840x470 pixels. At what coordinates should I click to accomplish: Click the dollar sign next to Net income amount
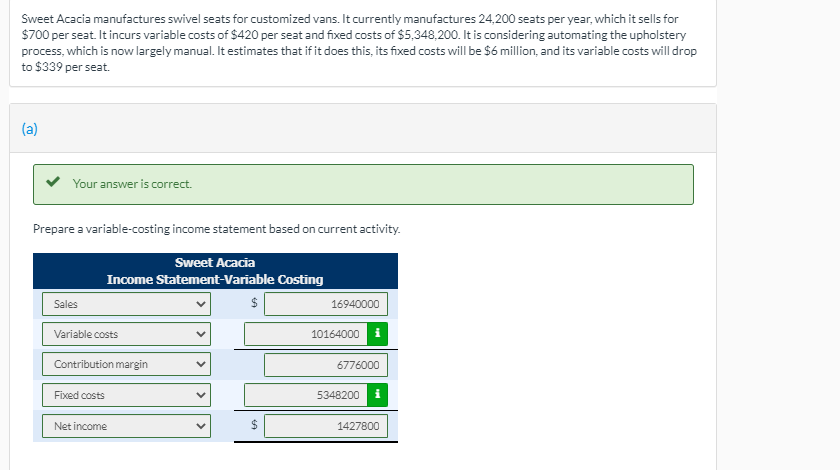tap(254, 425)
